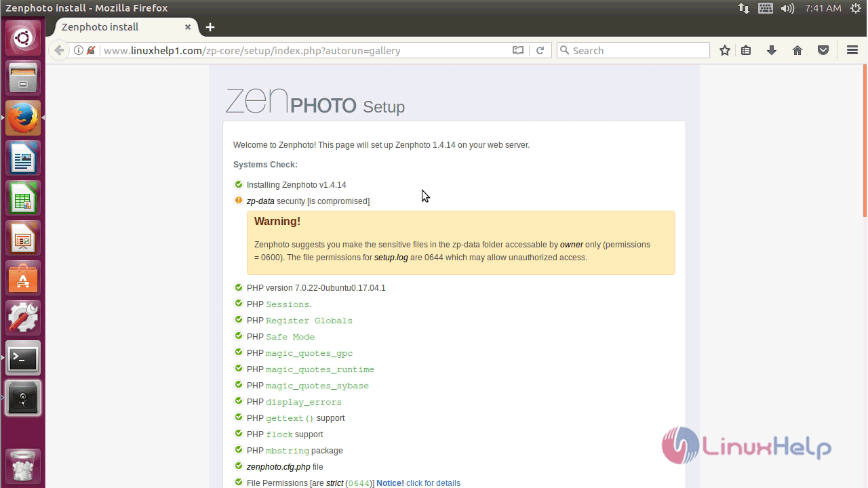Launch LibreOffice Impress from the dock
The width and height of the screenshot is (868, 488).
pos(23,238)
